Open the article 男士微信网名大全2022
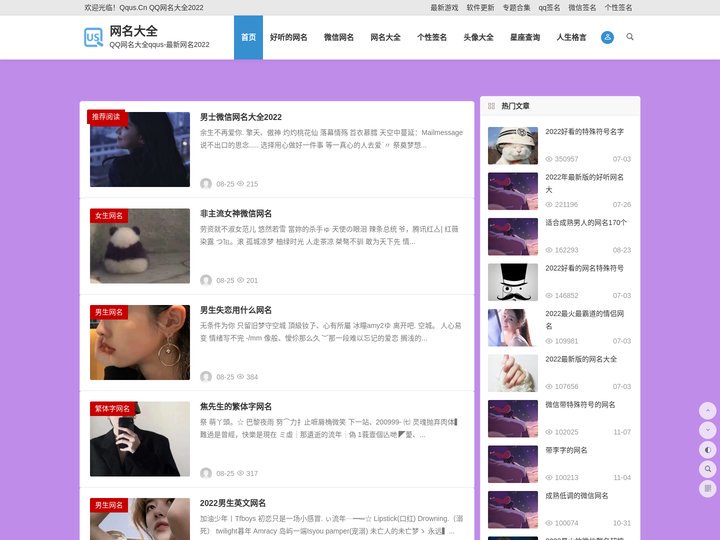Image resolution: width=720 pixels, height=540 pixels. click(241, 117)
